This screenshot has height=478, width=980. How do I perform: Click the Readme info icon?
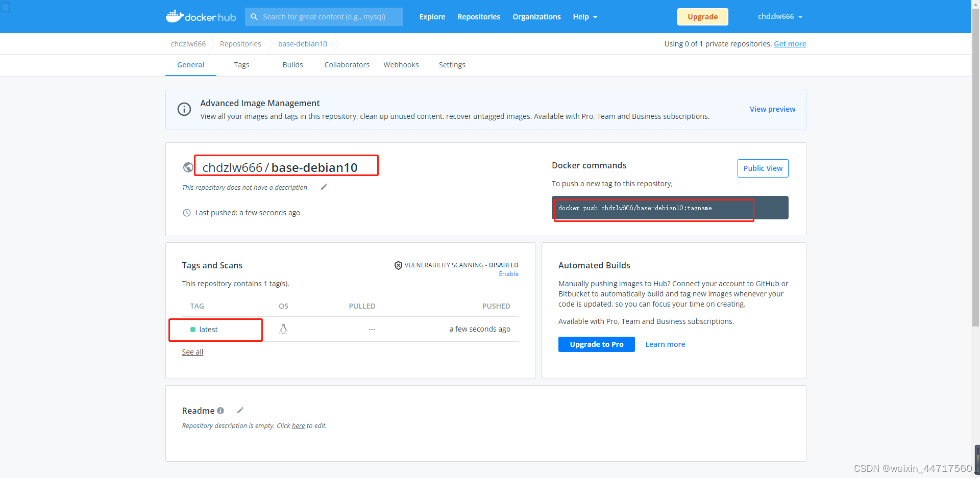[220, 411]
